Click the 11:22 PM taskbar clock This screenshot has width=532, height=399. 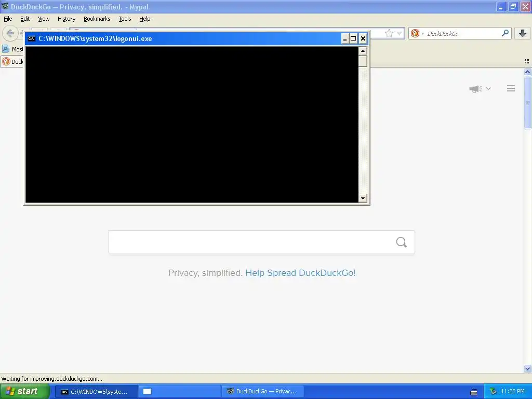click(513, 392)
